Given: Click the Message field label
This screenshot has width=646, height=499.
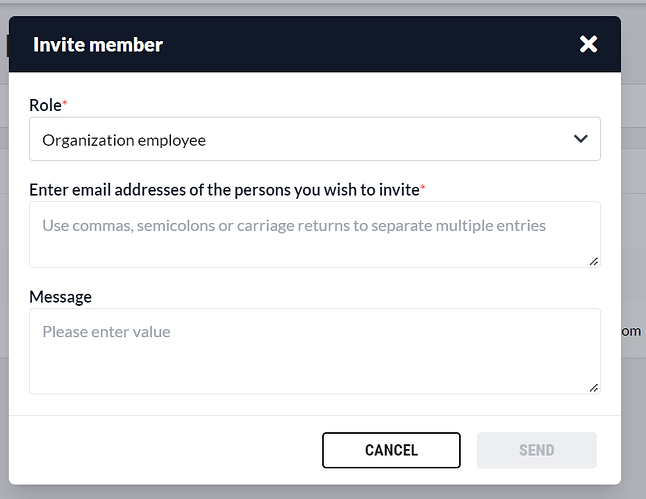Looking at the screenshot, I should pyautogui.click(x=60, y=297).
